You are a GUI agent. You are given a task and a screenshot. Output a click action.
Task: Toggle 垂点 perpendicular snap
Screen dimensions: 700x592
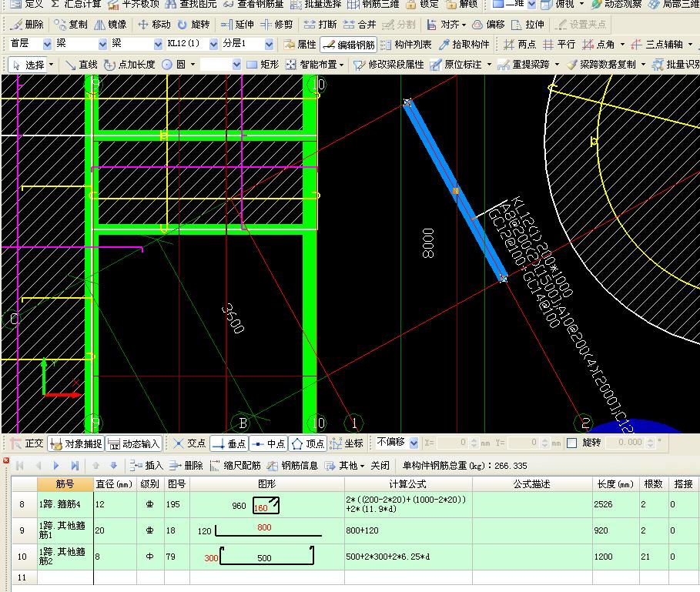pyautogui.click(x=229, y=443)
